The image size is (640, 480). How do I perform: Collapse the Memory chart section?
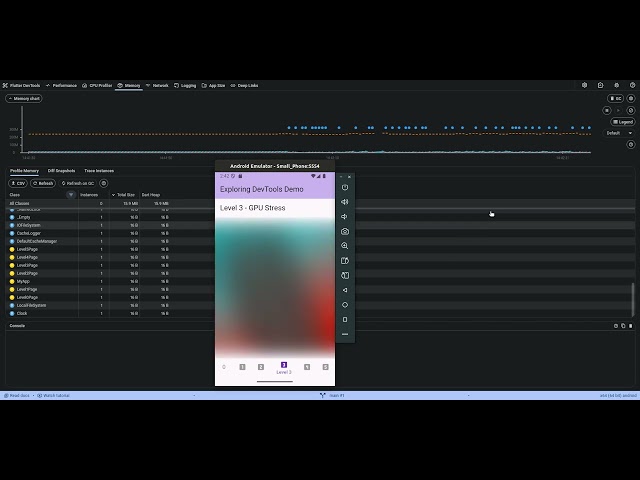tap(24, 98)
